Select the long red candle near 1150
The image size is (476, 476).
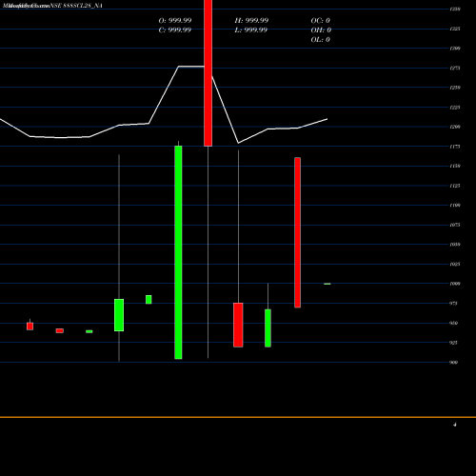click(x=297, y=232)
